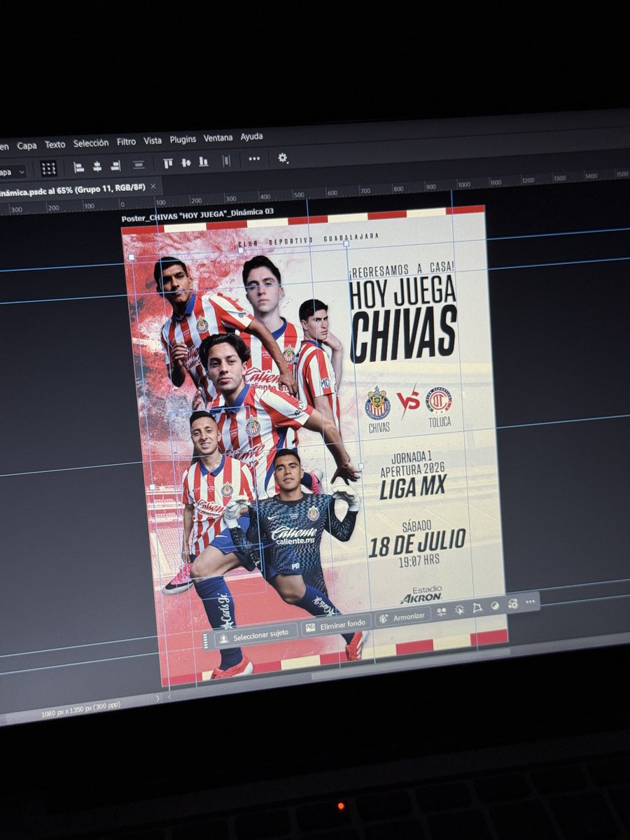Open the Ayuda menu
Viewport: 630px width, 840px height.
(252, 136)
